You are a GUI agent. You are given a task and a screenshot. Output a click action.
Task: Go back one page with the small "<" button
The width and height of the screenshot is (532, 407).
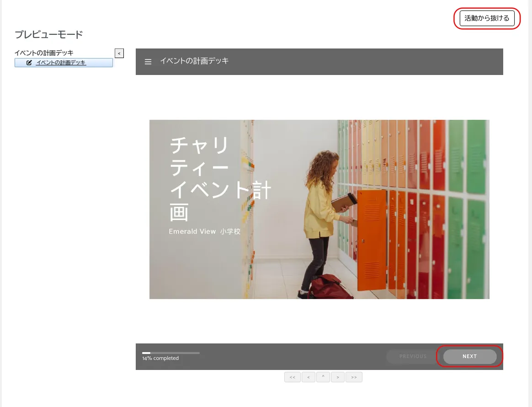point(308,377)
